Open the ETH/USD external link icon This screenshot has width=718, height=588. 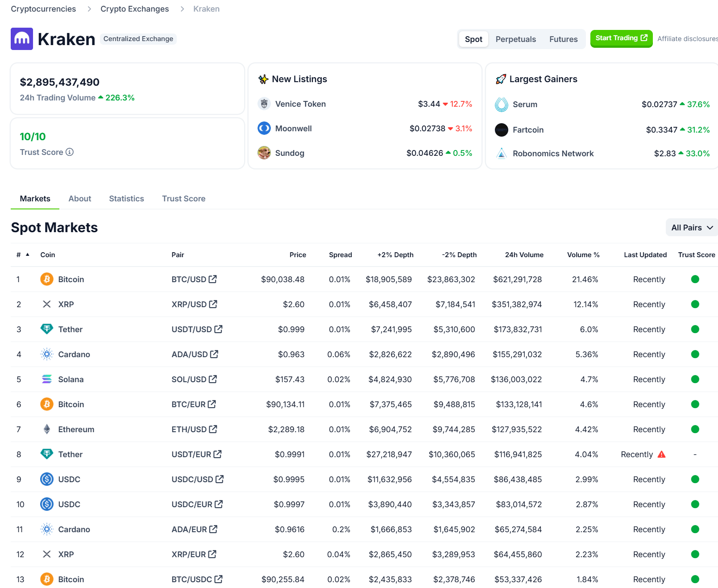(213, 429)
